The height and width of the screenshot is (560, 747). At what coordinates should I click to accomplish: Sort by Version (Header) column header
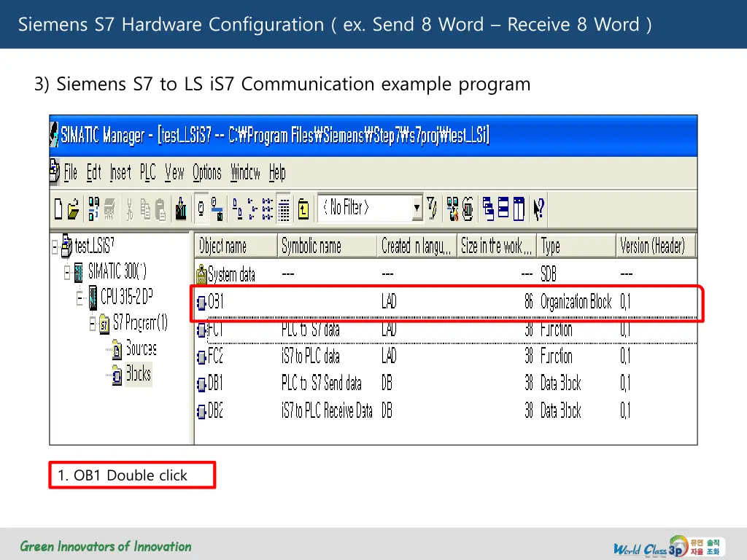pyautogui.click(x=656, y=246)
